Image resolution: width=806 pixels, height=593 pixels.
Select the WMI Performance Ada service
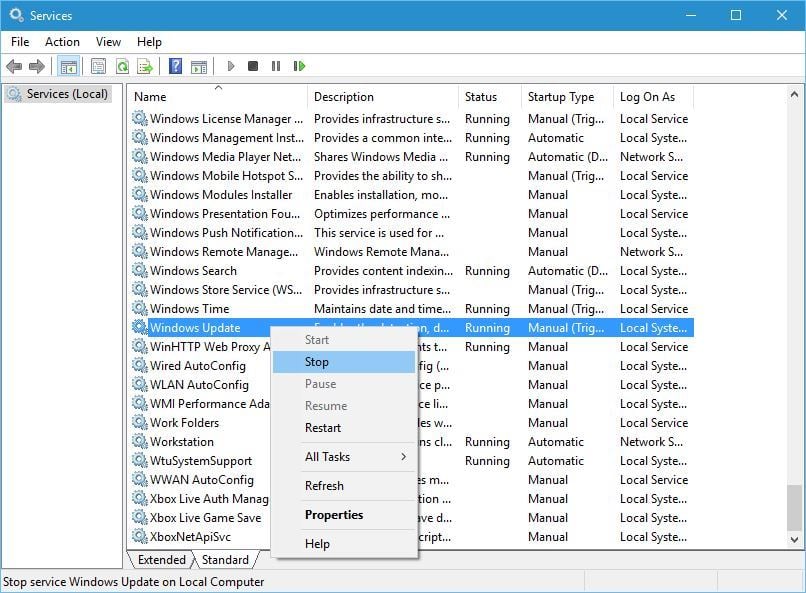(x=210, y=404)
